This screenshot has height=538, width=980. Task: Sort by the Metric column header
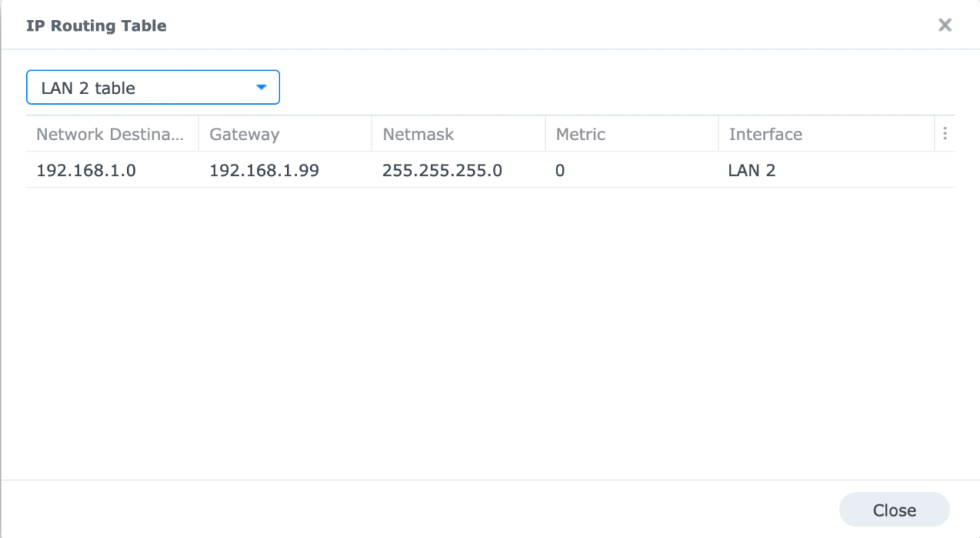[580, 133]
